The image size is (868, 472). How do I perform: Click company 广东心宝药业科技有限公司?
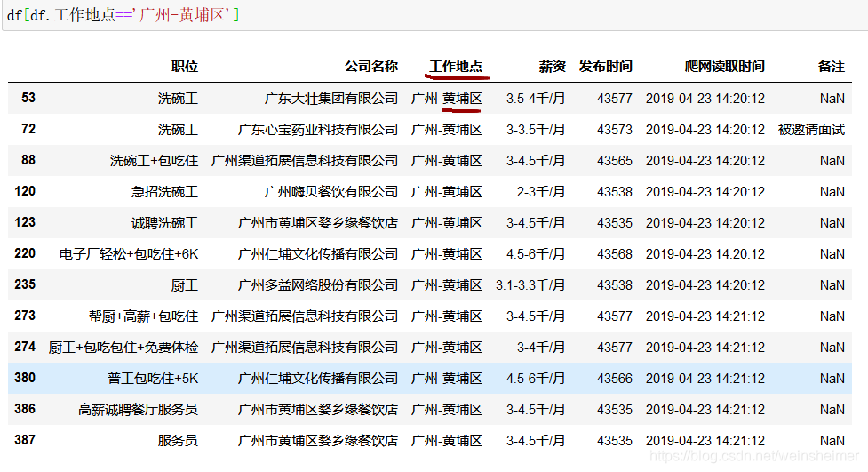[x=318, y=130]
